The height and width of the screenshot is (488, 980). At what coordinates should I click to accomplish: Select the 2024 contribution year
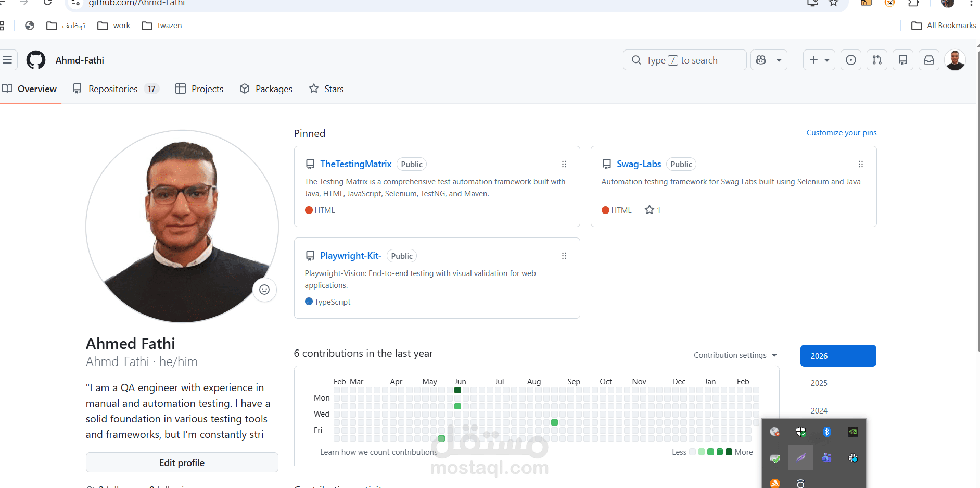pos(819,410)
